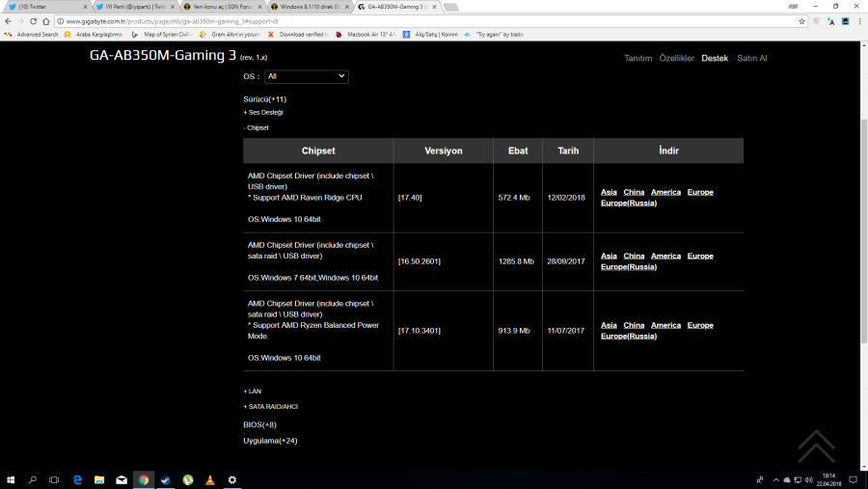Open VLC media player from taskbar
The width and height of the screenshot is (868, 489).
(x=210, y=479)
